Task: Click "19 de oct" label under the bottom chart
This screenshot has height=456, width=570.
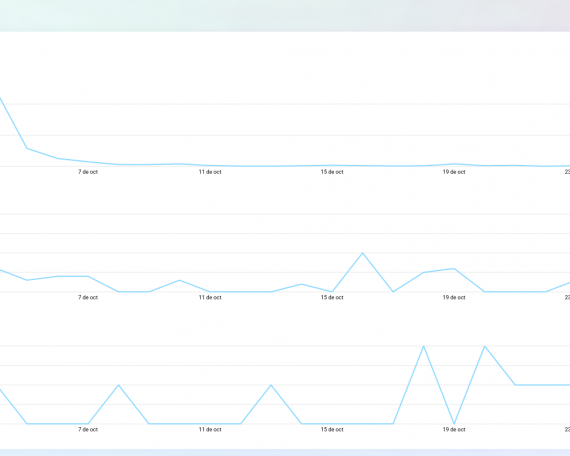Action: 454,429
